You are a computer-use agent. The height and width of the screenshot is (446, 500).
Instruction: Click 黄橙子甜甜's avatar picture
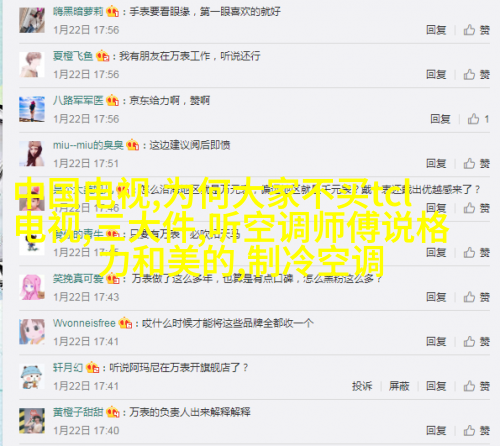[x=32, y=421]
